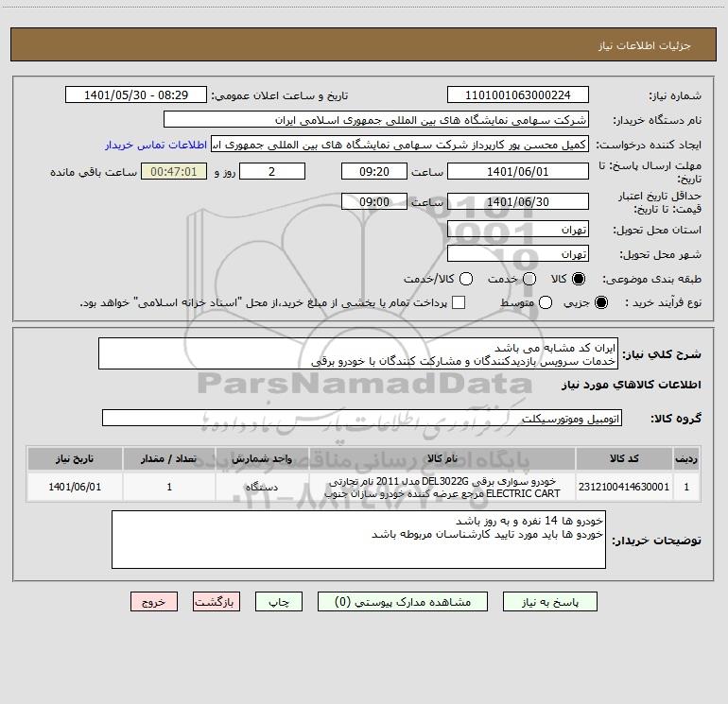Click the delivery province field تهران
728x704 pixels.
[x=518, y=229]
